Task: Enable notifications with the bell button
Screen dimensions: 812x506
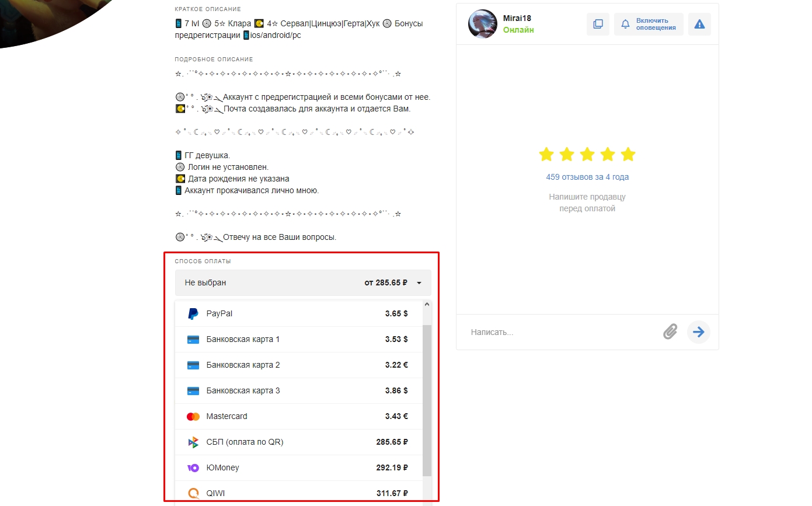Action: click(649, 24)
